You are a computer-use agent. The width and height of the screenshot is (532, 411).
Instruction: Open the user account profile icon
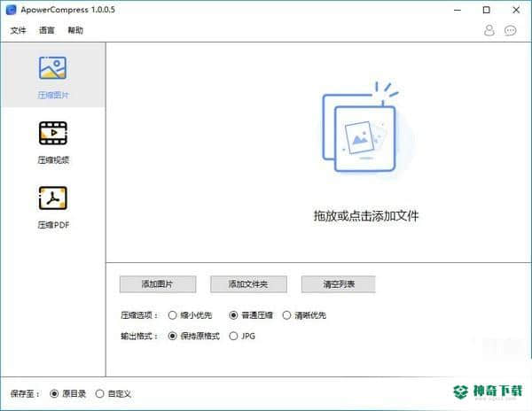click(x=489, y=30)
